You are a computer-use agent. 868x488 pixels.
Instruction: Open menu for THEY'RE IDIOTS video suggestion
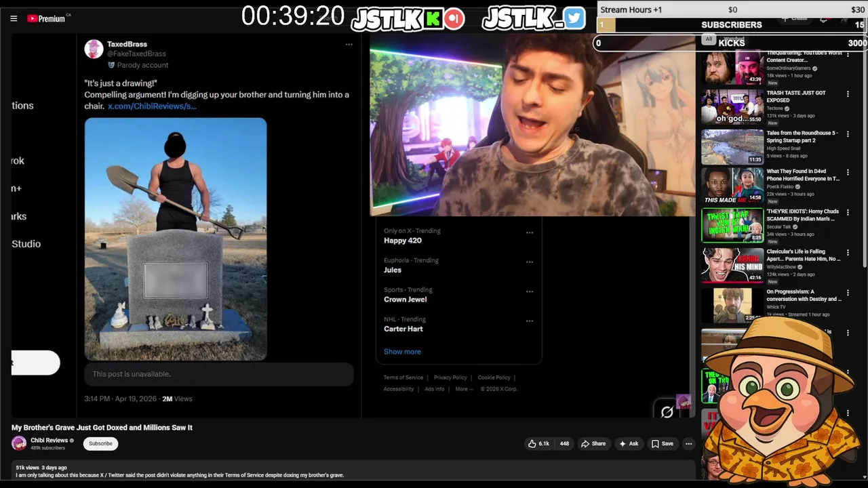click(848, 213)
